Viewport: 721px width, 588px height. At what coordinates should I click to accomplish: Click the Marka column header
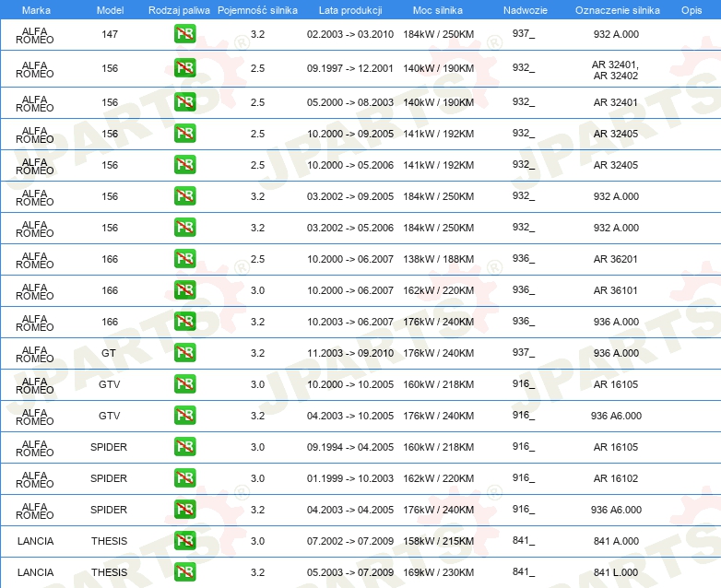tap(36, 10)
